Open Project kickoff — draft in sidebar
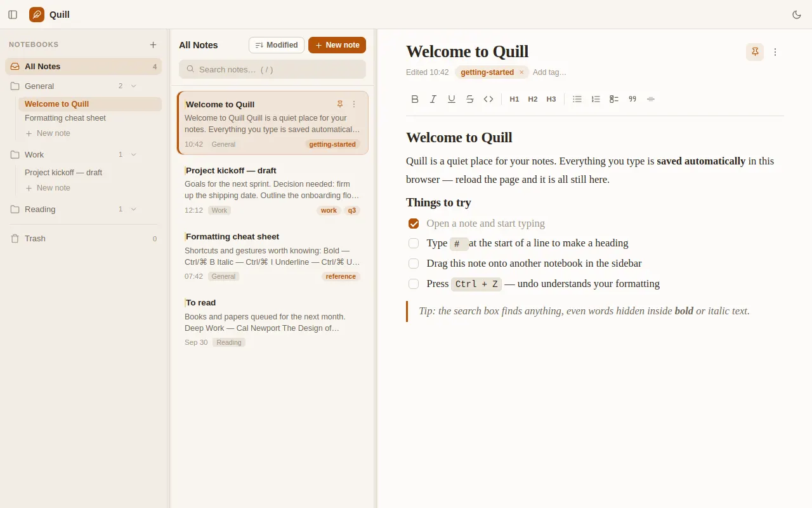 coord(89,173)
